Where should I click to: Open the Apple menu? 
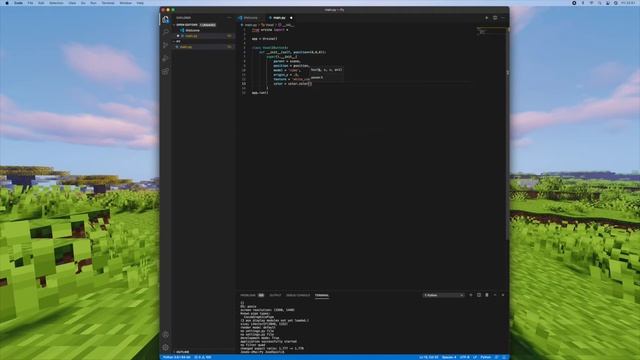[x=7, y=3]
